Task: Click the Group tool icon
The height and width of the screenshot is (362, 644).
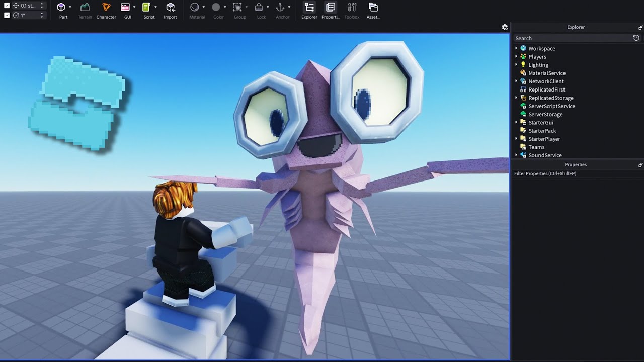Action: pyautogui.click(x=237, y=7)
